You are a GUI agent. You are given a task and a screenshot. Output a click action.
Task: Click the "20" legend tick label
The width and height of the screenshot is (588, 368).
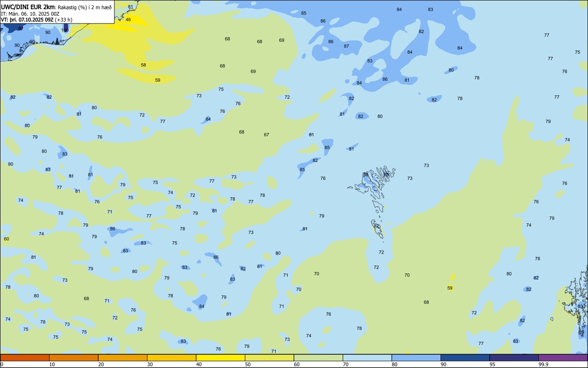pos(101,364)
